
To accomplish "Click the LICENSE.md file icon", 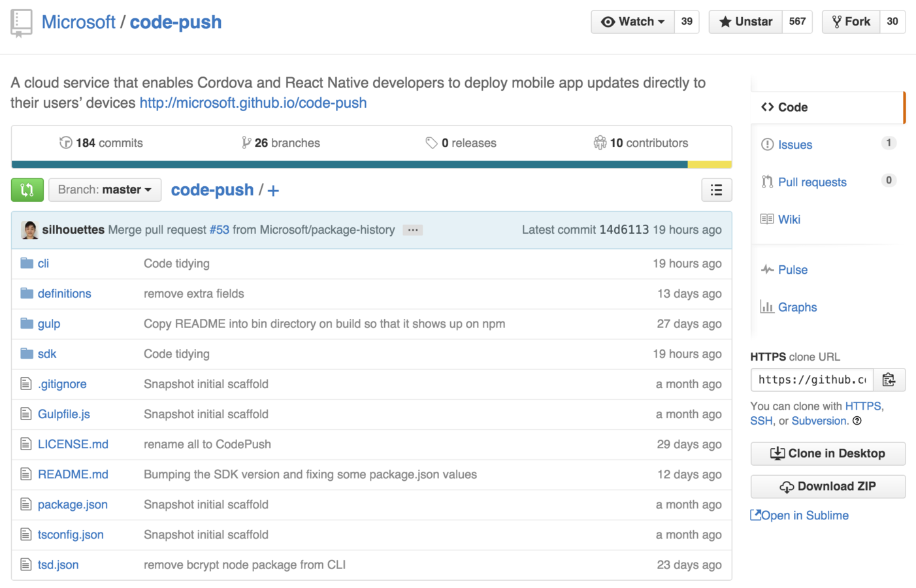I will point(26,444).
